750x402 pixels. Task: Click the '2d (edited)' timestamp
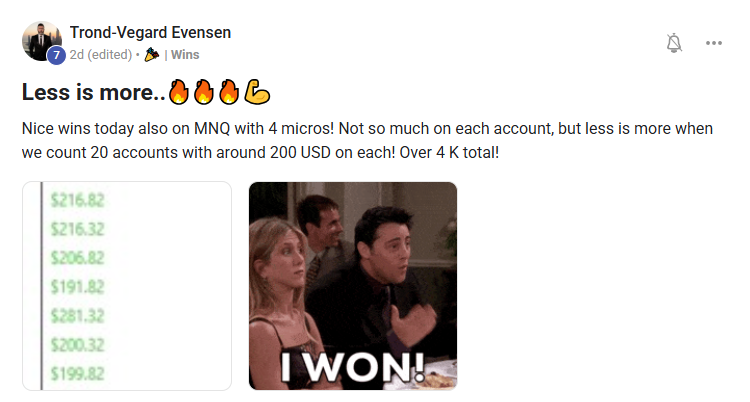(101, 55)
